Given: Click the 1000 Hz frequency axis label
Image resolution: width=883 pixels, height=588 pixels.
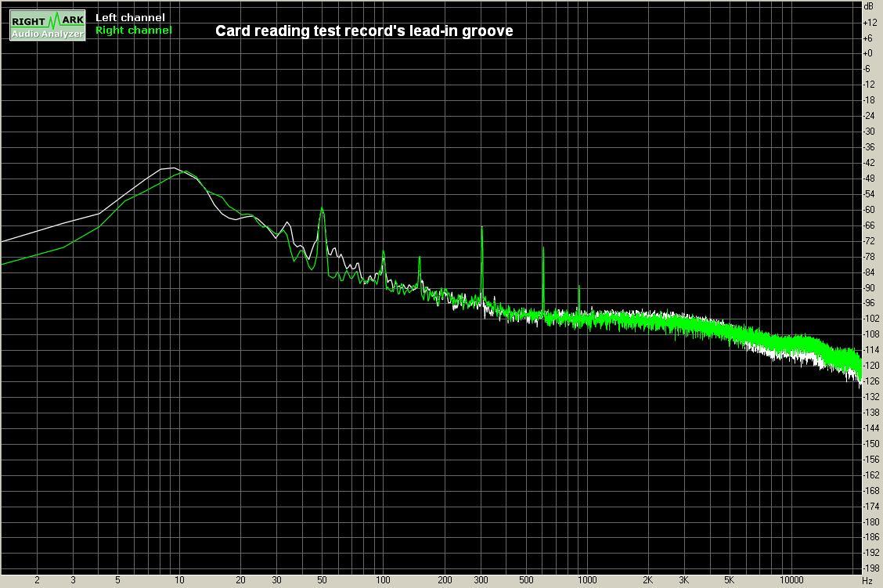Looking at the screenshot, I should [587, 580].
